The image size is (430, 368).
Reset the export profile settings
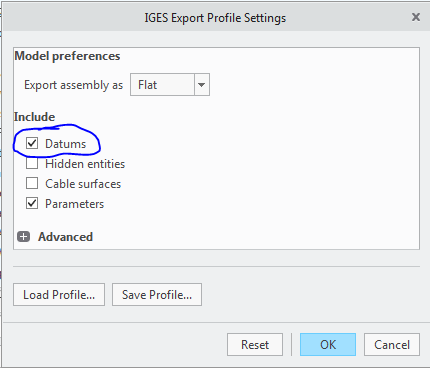(x=255, y=344)
